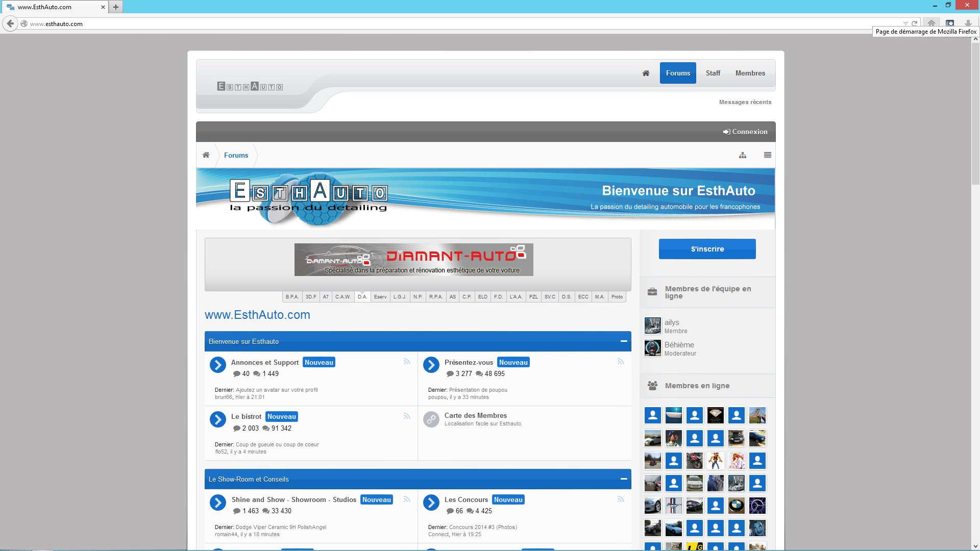Collapse the Le Show-Room et Conseils category

624,479
